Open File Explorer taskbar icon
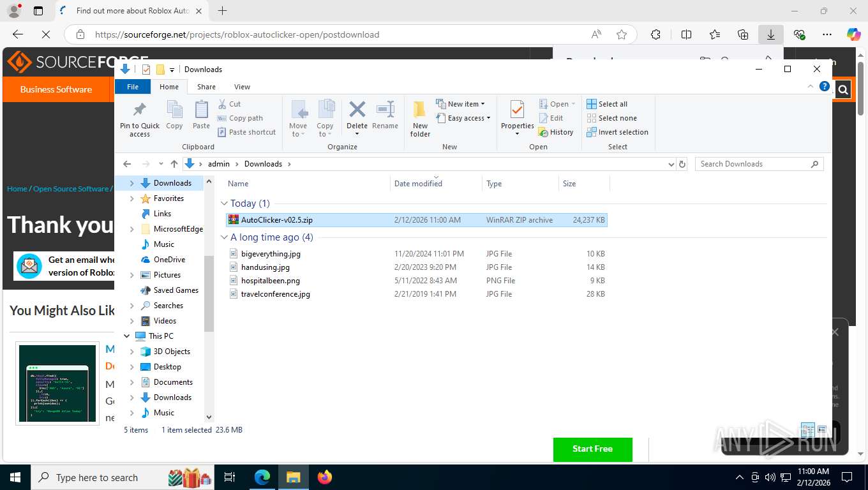868x490 pixels. click(293, 477)
